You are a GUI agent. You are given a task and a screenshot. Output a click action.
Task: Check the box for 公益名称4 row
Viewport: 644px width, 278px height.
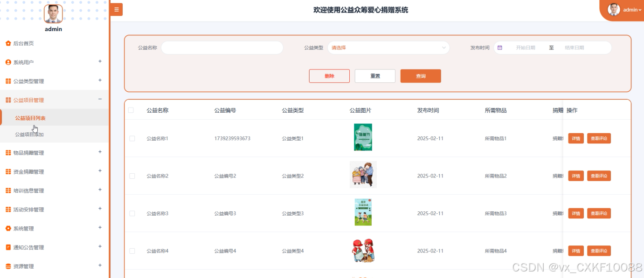(x=132, y=251)
